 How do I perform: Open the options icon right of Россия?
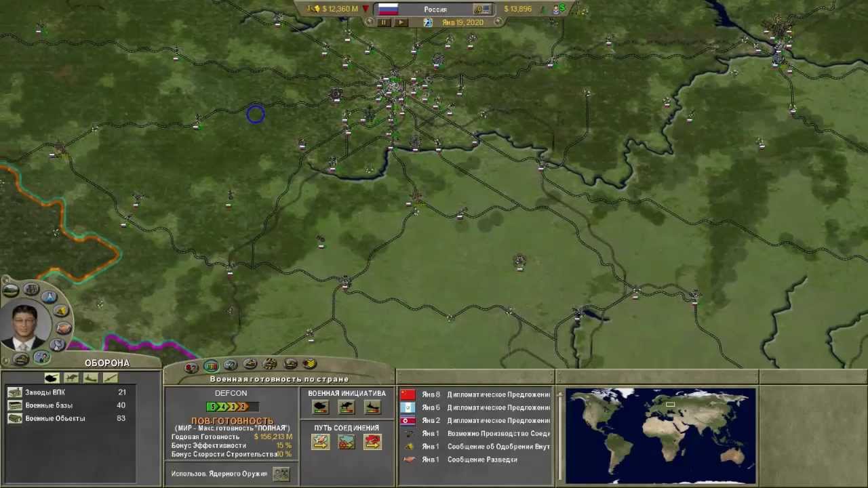482,9
